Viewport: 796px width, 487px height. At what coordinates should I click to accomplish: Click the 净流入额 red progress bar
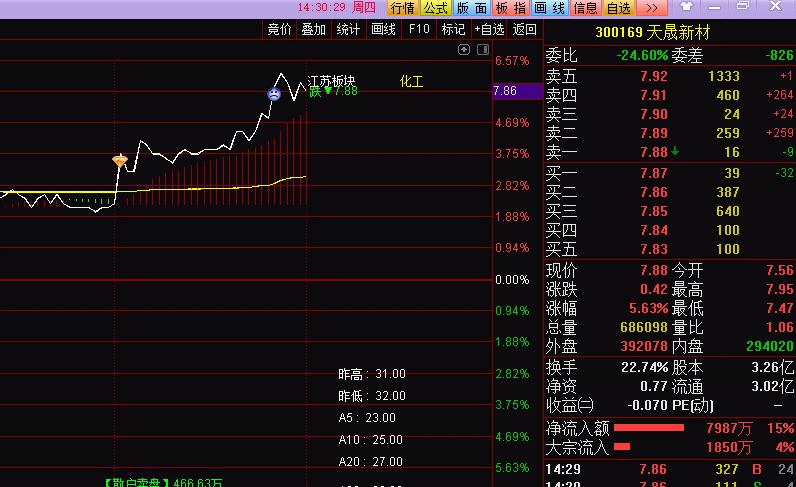649,428
